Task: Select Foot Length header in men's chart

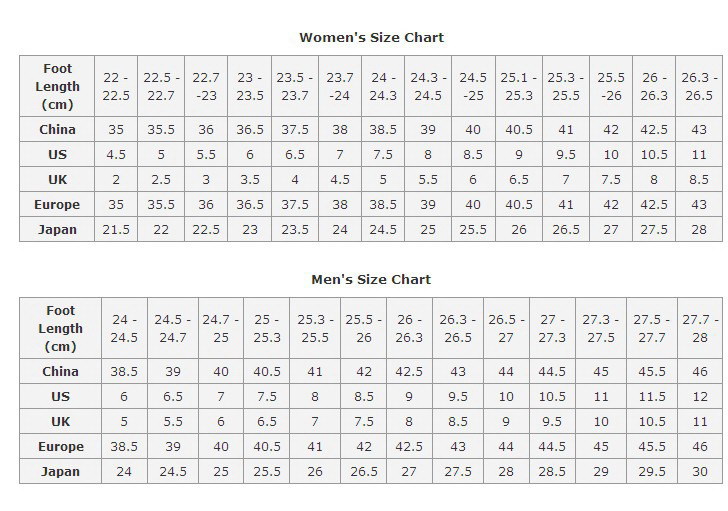Action: [x=61, y=328]
